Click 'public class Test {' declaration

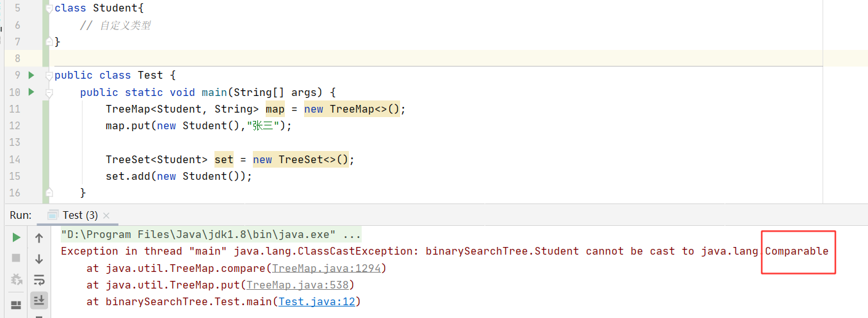(x=115, y=76)
